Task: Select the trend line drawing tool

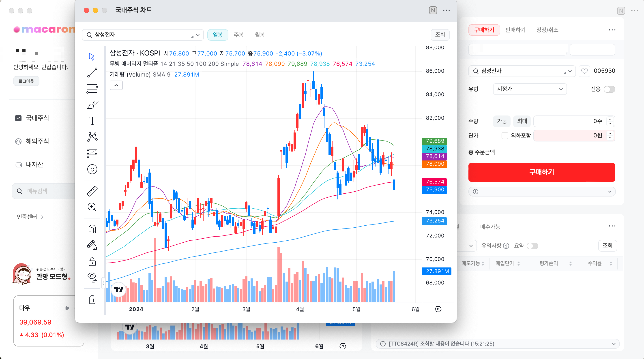Action: (x=92, y=73)
